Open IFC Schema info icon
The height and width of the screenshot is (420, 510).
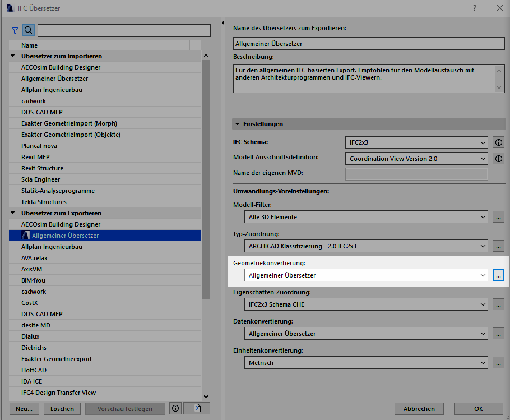499,142
